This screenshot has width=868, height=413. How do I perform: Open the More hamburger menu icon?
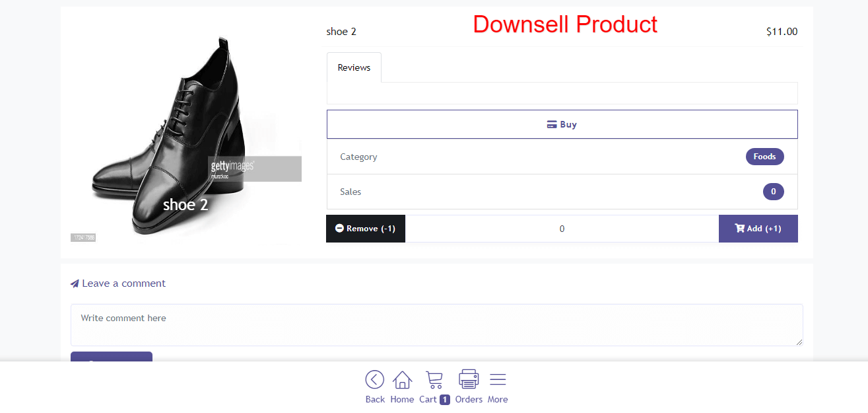498,379
